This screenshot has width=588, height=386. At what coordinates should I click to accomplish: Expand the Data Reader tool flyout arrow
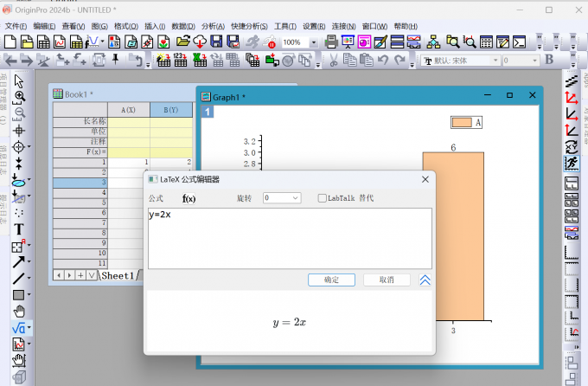click(x=29, y=147)
